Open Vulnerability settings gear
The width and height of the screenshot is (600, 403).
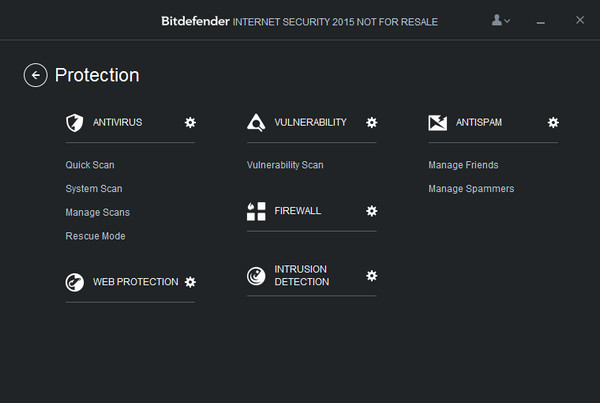(372, 122)
